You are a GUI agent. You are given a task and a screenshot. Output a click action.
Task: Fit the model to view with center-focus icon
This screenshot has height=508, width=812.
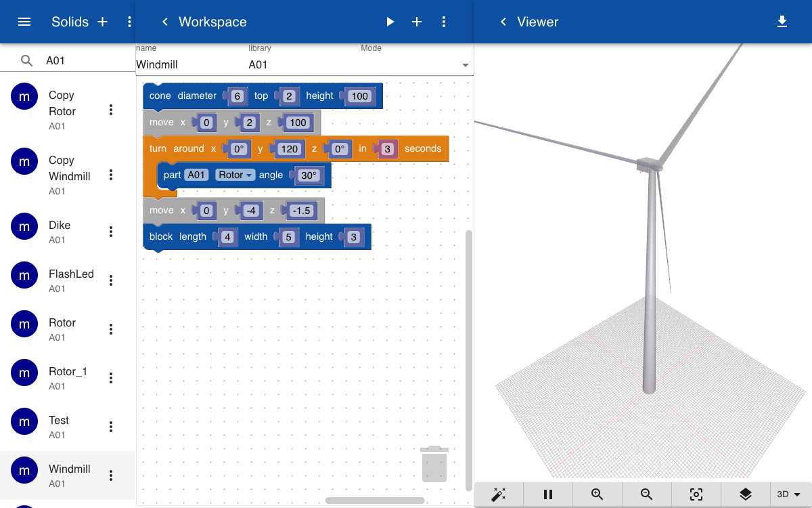point(696,494)
